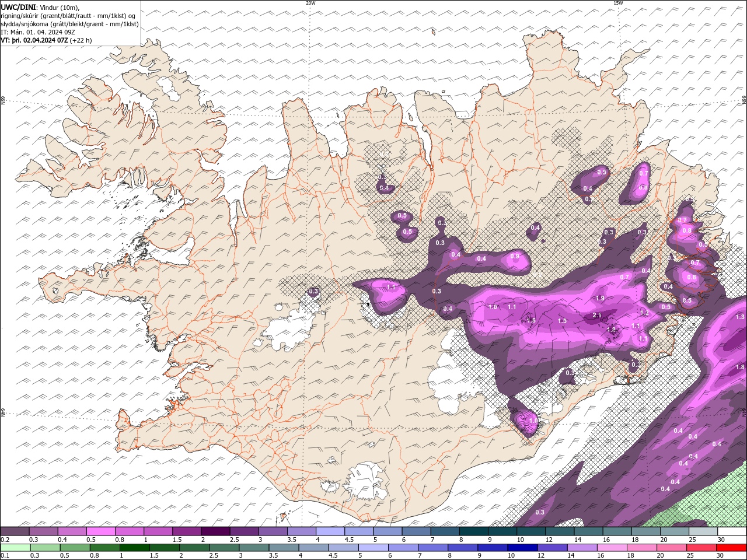Click the 25 red swatch in bottom legend row

pos(701,548)
